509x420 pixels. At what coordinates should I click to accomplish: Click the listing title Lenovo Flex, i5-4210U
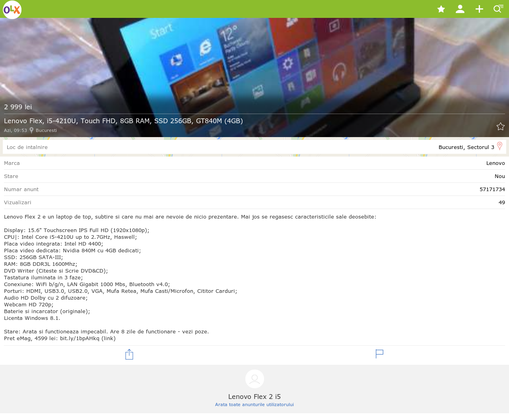123,121
